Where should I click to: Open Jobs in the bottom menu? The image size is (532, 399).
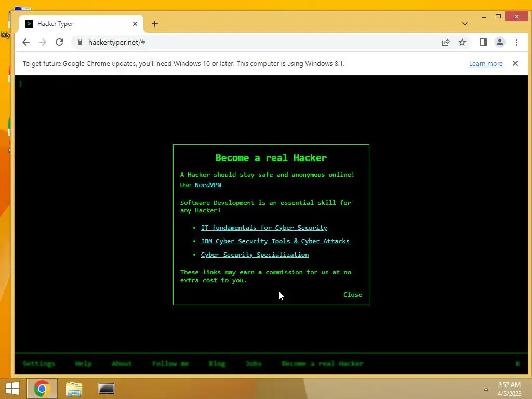pyautogui.click(x=254, y=363)
